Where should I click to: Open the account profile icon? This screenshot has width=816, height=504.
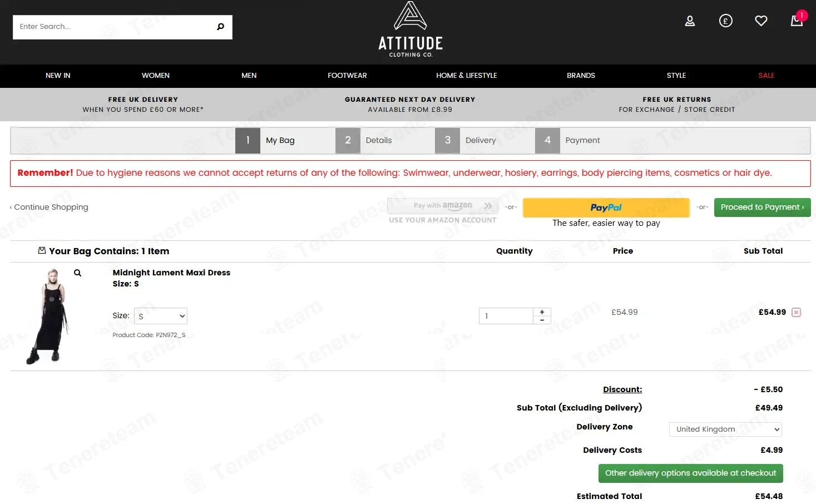690,21
